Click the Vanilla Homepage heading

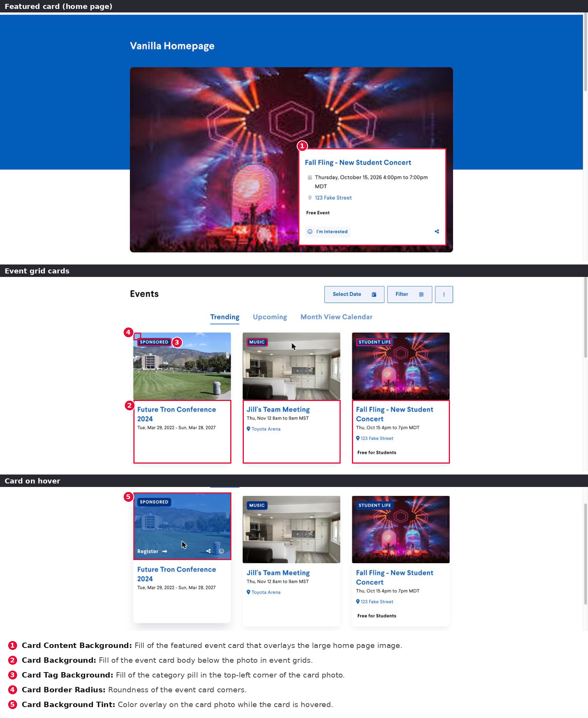tap(172, 46)
